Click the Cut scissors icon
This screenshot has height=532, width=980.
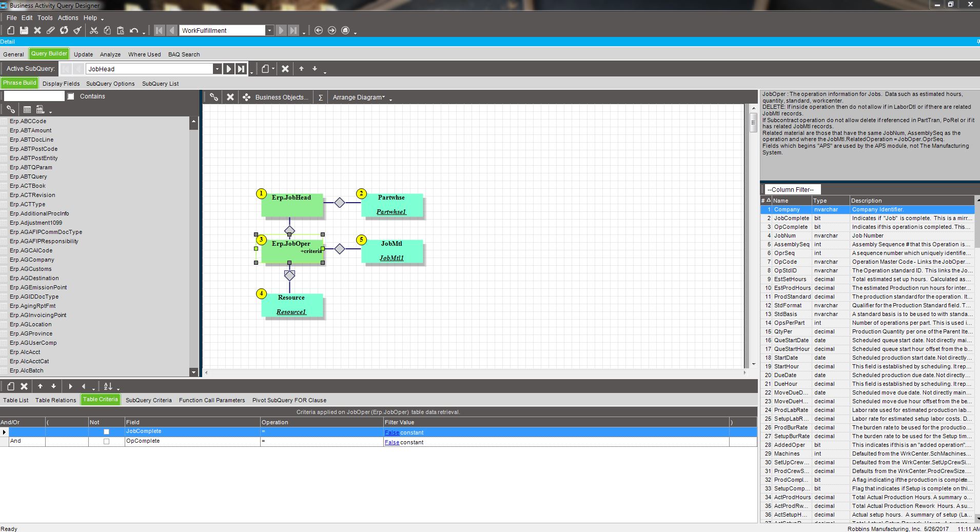(94, 30)
